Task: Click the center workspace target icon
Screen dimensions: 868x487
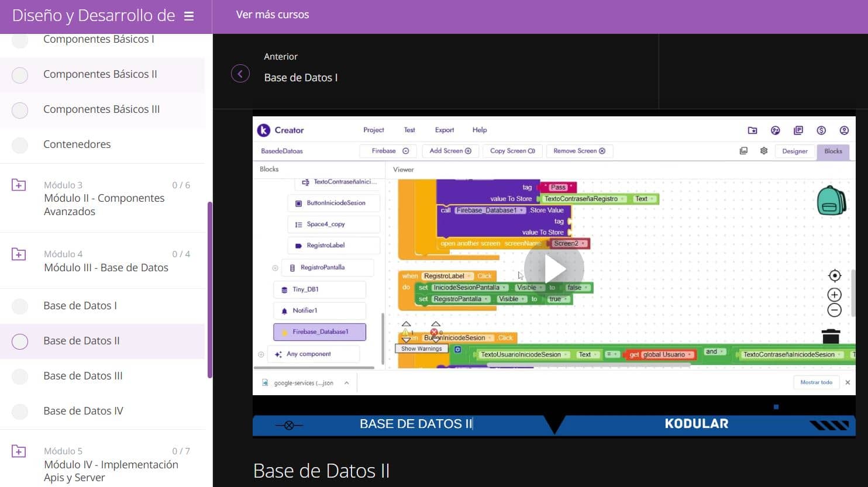Action: [835, 275]
